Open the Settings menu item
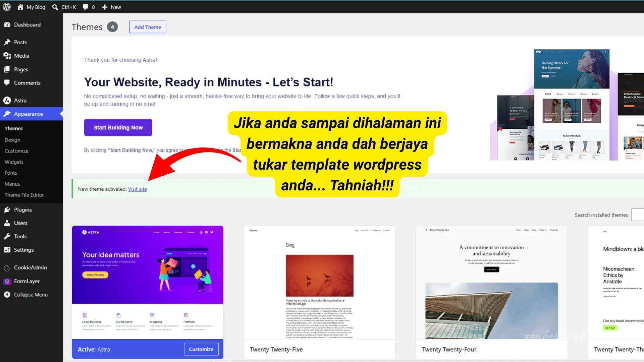Image resolution: width=644 pixels, height=362 pixels. click(x=31, y=250)
